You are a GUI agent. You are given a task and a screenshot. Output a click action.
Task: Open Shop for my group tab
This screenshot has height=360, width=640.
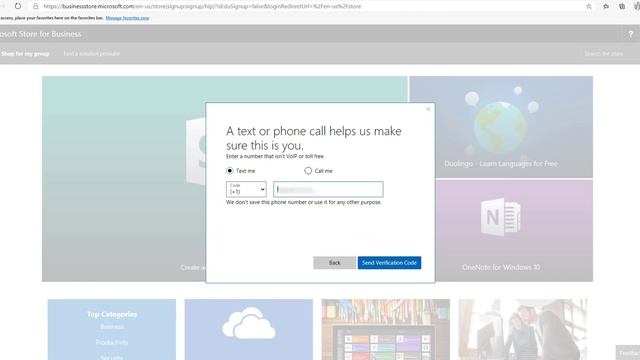(25, 53)
